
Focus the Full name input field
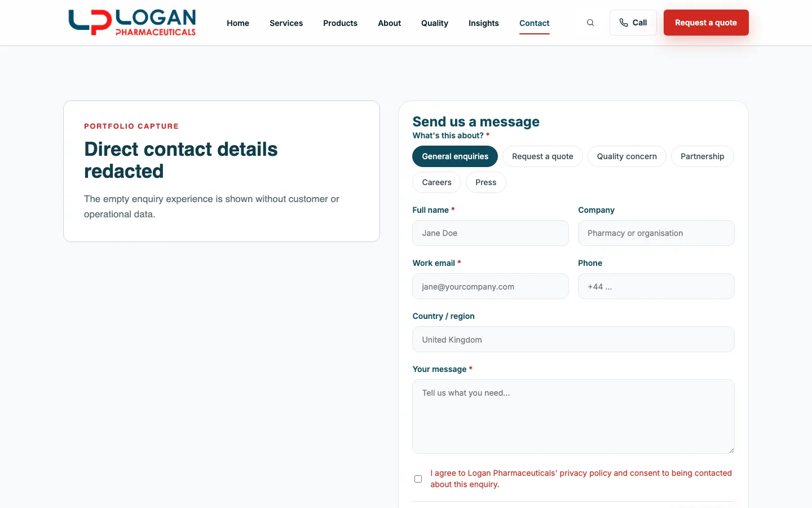491,233
